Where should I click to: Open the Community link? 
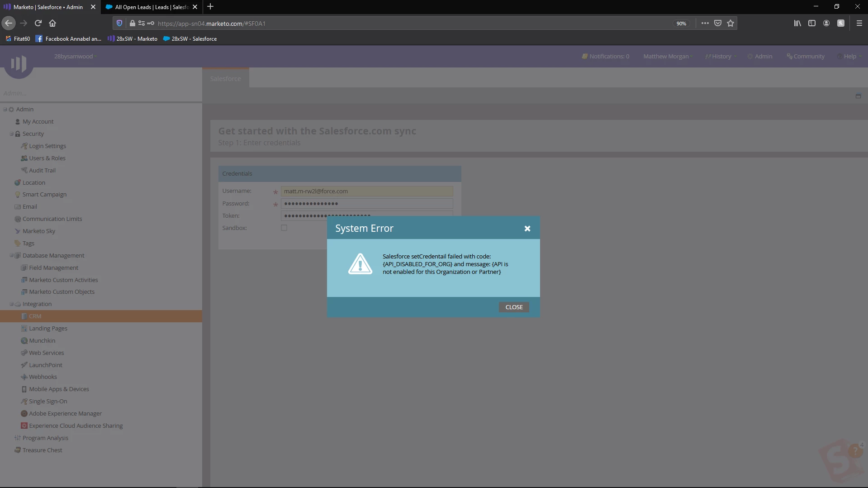point(805,56)
